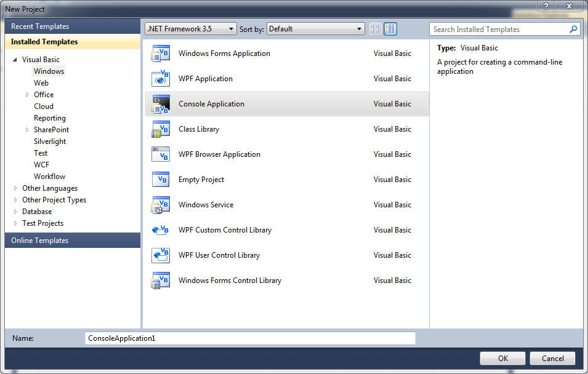This screenshot has width=588, height=374.
Task: Close the New Project dialog
Action: click(569, 6)
